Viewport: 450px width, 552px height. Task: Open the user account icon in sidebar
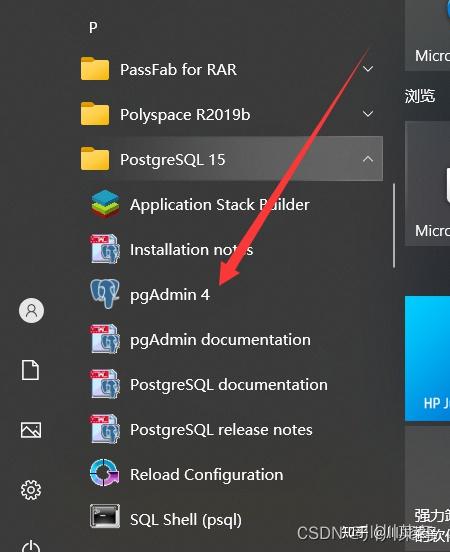point(31,310)
